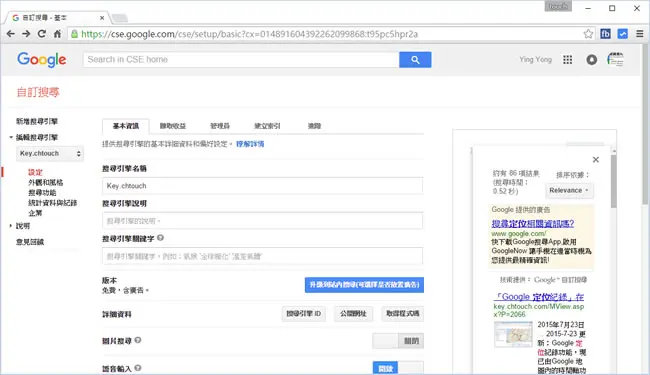This screenshot has width=650, height=375.
Task: Open the Key.chtouch search engine dropdown
Action: tap(50, 154)
